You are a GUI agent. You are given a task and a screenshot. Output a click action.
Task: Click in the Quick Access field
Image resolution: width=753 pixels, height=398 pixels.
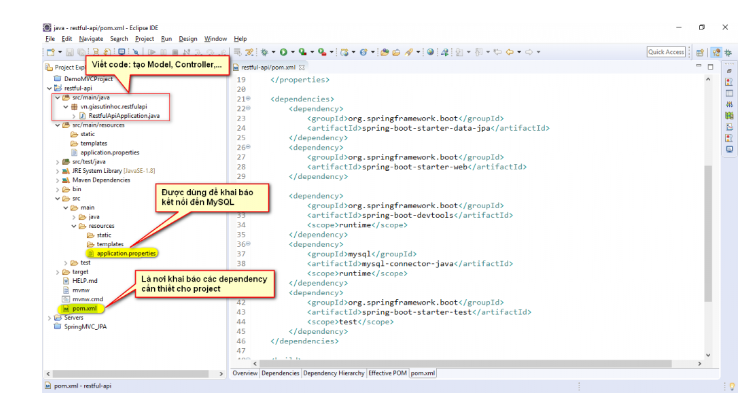point(666,52)
